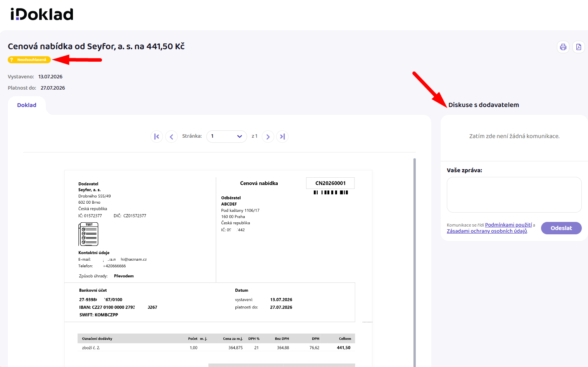Open the Podmínkami použití link

point(508,225)
